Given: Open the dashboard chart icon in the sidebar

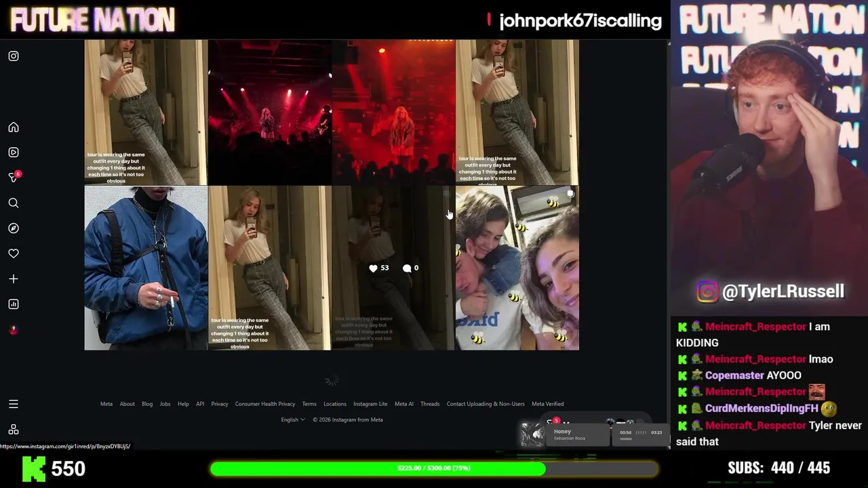Looking at the screenshot, I should tap(14, 304).
